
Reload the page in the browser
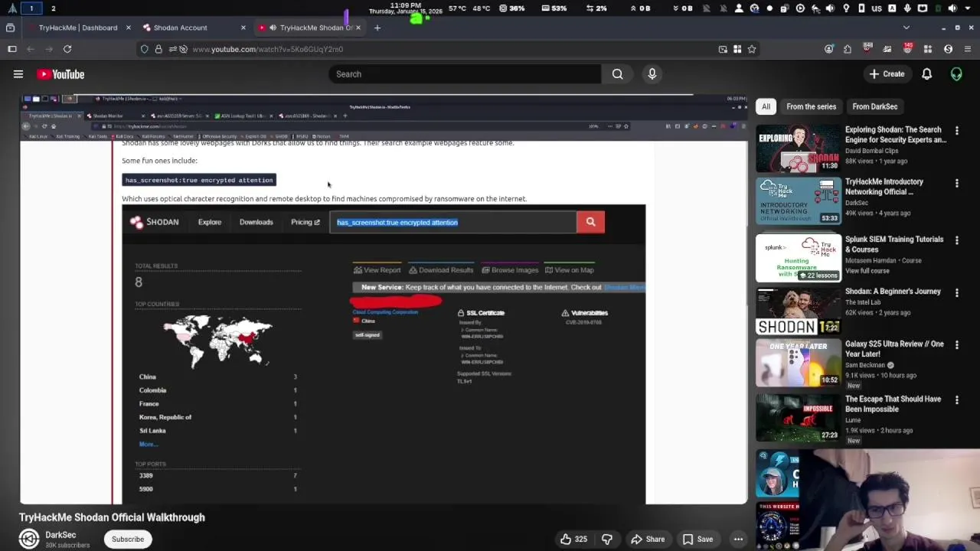coord(67,49)
